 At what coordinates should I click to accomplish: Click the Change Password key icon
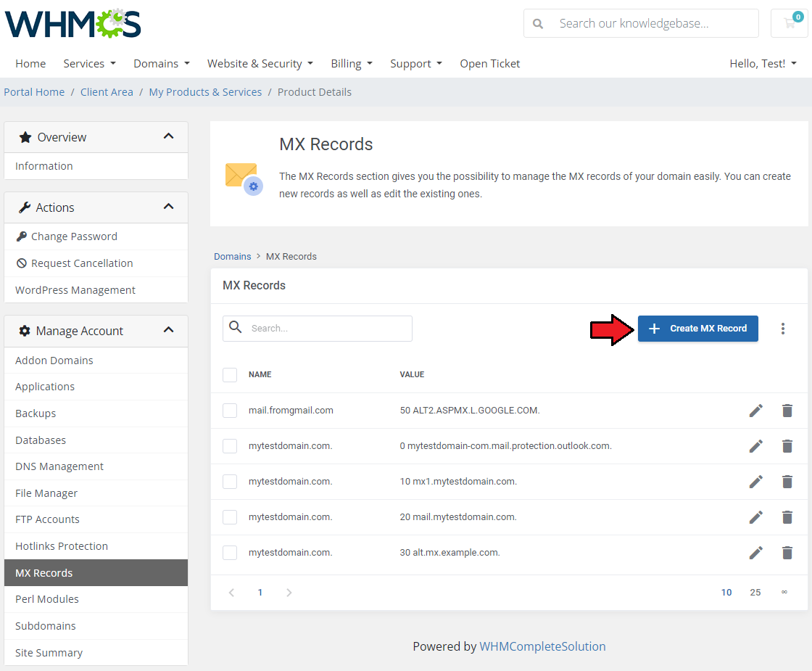pyautogui.click(x=21, y=236)
